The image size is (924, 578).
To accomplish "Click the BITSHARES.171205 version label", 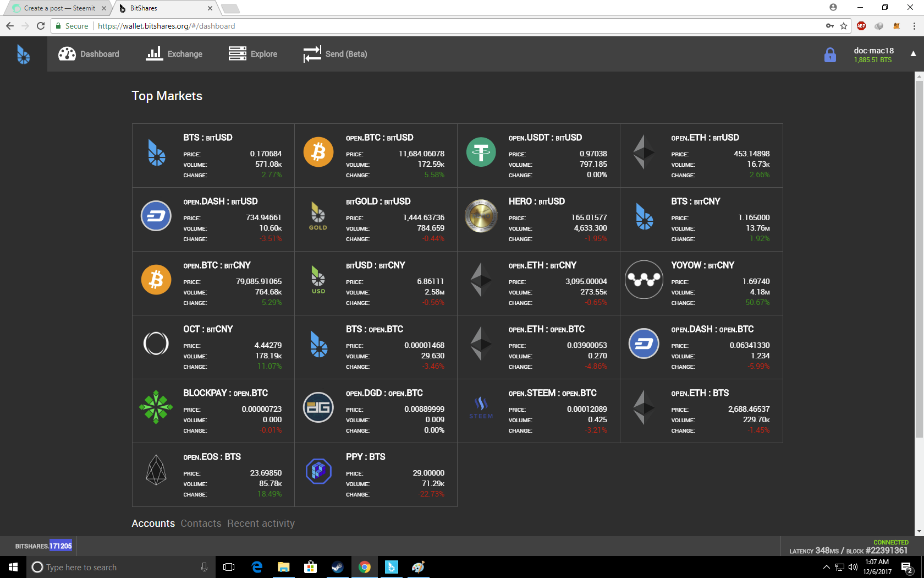I will click(x=43, y=546).
